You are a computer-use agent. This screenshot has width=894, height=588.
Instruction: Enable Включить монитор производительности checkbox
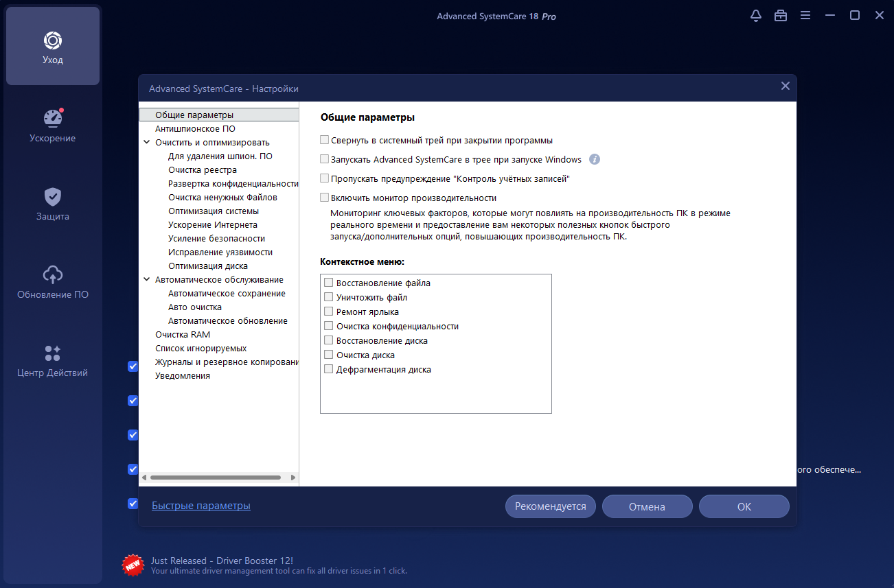coord(325,198)
